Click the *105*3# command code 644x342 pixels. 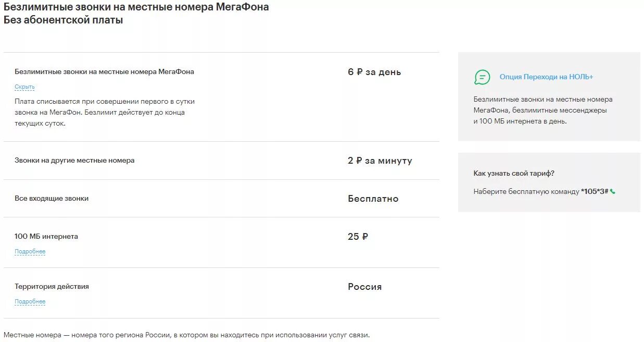(x=595, y=191)
